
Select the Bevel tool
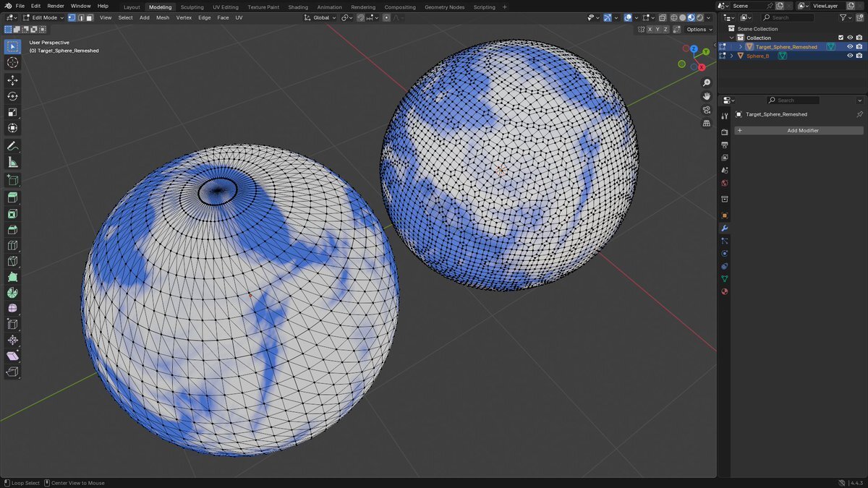tap(12, 230)
